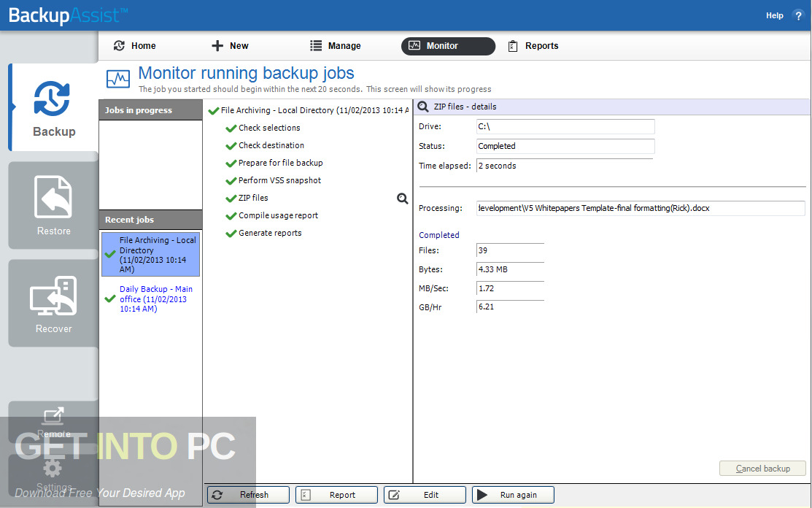Click the ZIP files - details header text
Image resolution: width=812 pixels, height=508 pixels.
point(465,107)
